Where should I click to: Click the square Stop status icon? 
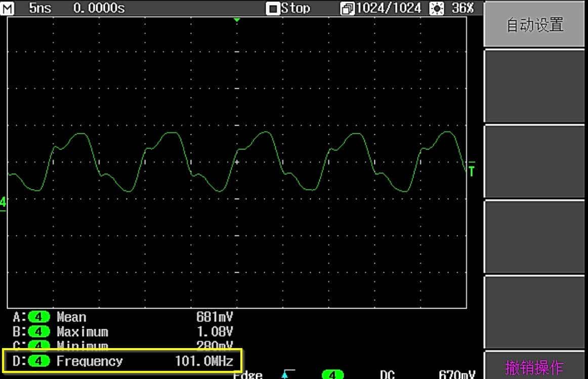pyautogui.click(x=273, y=9)
